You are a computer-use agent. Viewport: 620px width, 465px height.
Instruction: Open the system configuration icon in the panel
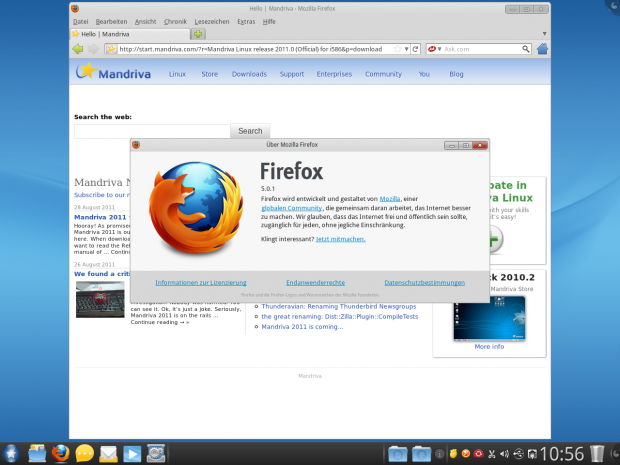pos(156,454)
